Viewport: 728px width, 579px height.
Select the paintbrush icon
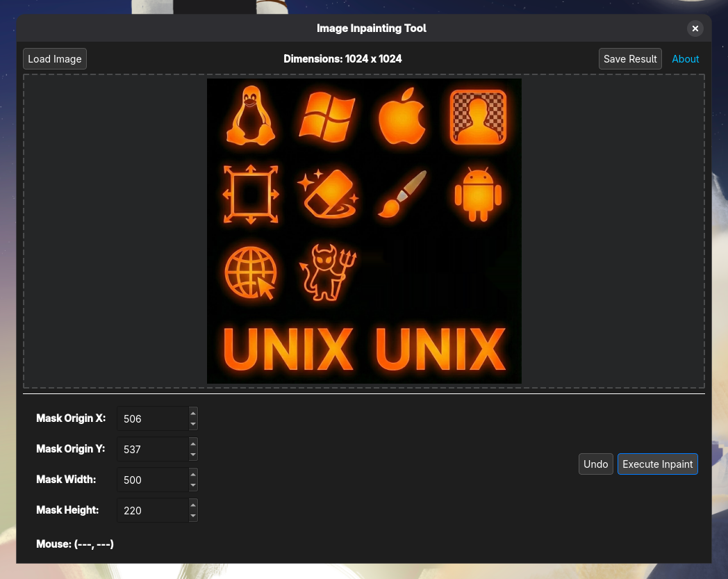[x=402, y=195]
